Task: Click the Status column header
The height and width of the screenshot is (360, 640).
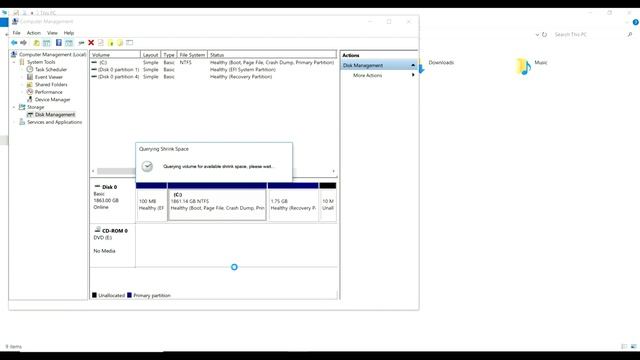Action: click(x=272, y=55)
